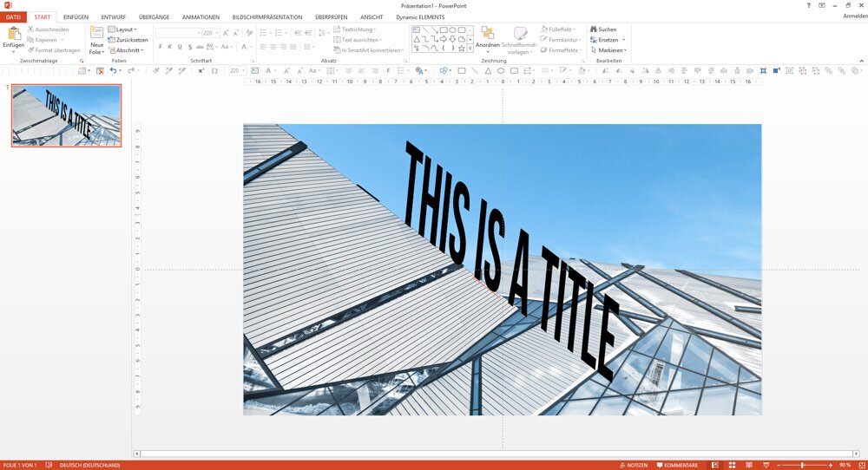Open the EINFÜGEN ribbon tab

coord(76,16)
